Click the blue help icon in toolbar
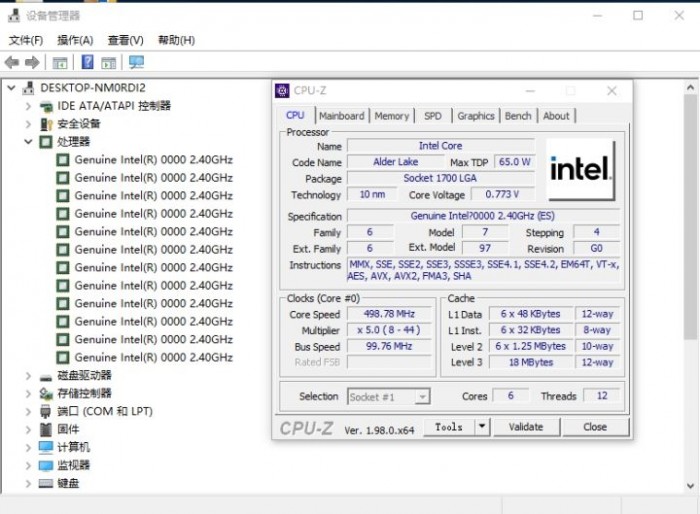Viewport: 700px width, 514px height. (88, 63)
